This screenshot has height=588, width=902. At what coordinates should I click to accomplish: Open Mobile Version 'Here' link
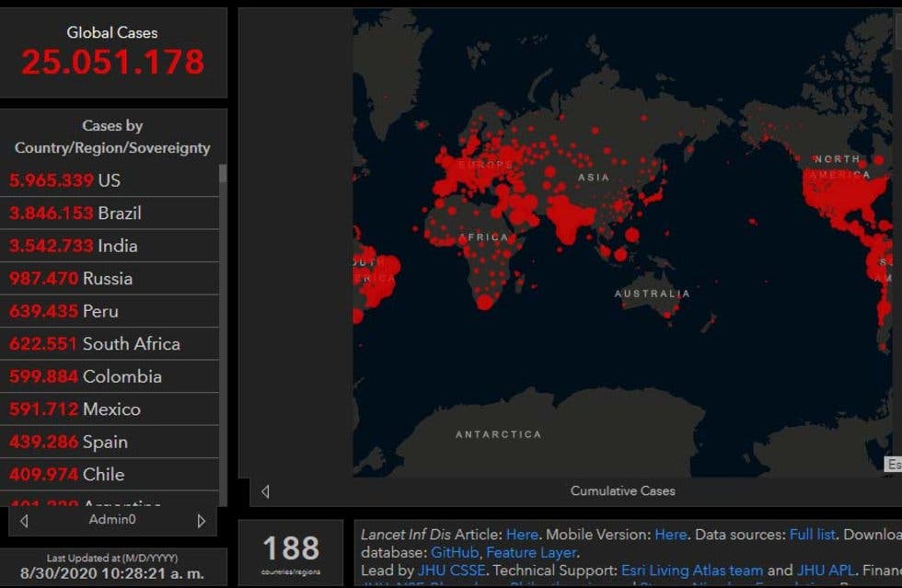[x=670, y=535]
